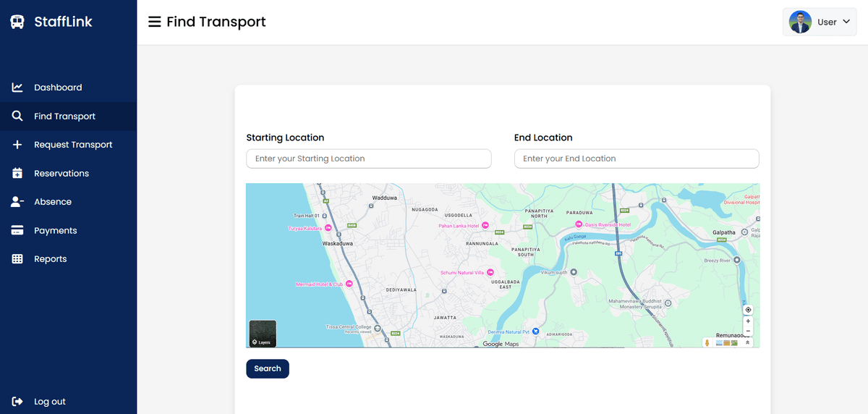Click the PARADUWA area label

coord(579,213)
